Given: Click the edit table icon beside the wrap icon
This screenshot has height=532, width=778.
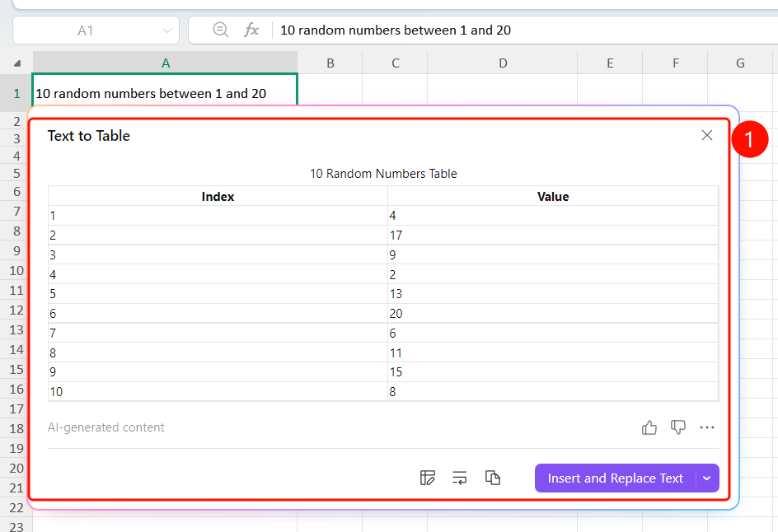Looking at the screenshot, I should coord(427,478).
